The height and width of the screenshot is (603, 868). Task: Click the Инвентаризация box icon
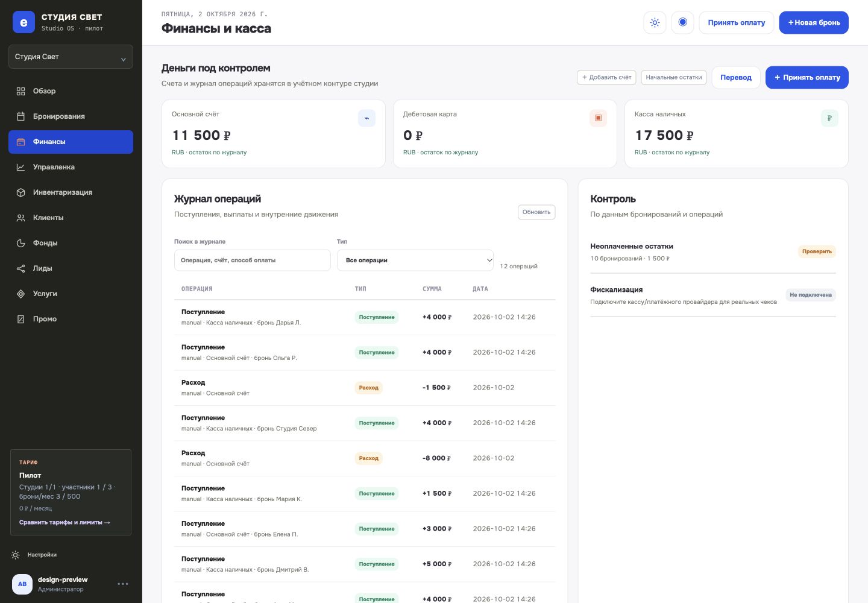[20, 192]
